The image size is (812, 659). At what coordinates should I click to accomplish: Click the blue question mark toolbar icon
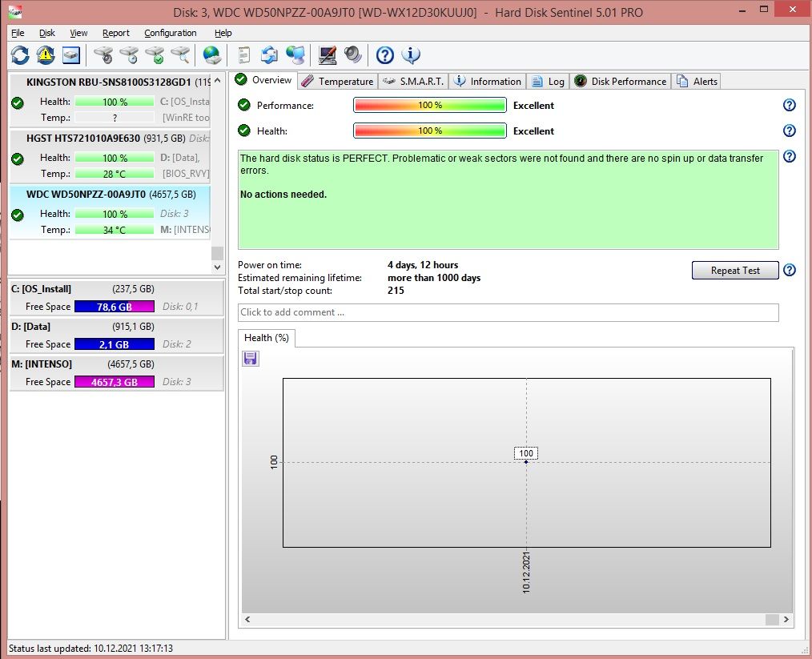(x=384, y=55)
